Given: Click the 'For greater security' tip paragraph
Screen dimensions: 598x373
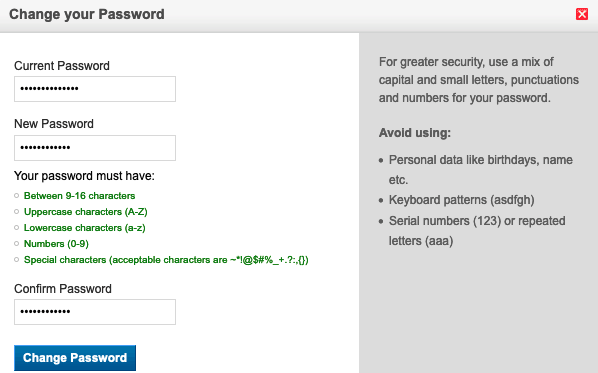Looking at the screenshot, I should 479,80.
